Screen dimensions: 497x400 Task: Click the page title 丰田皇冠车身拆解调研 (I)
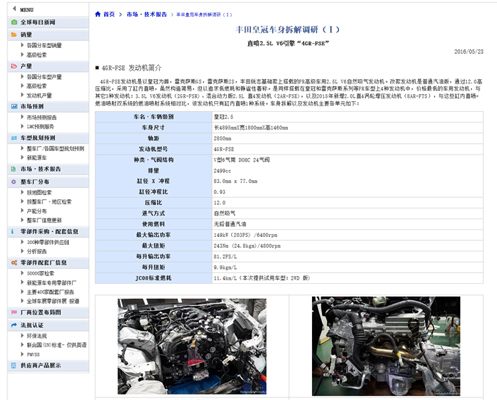pos(288,30)
